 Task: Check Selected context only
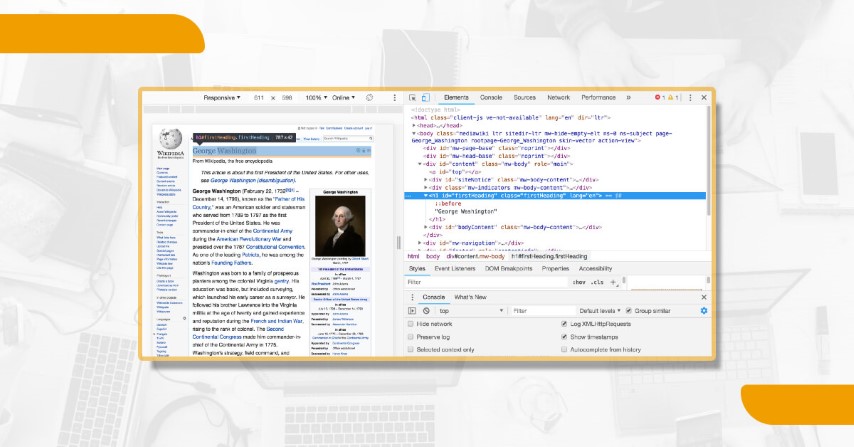coord(411,350)
